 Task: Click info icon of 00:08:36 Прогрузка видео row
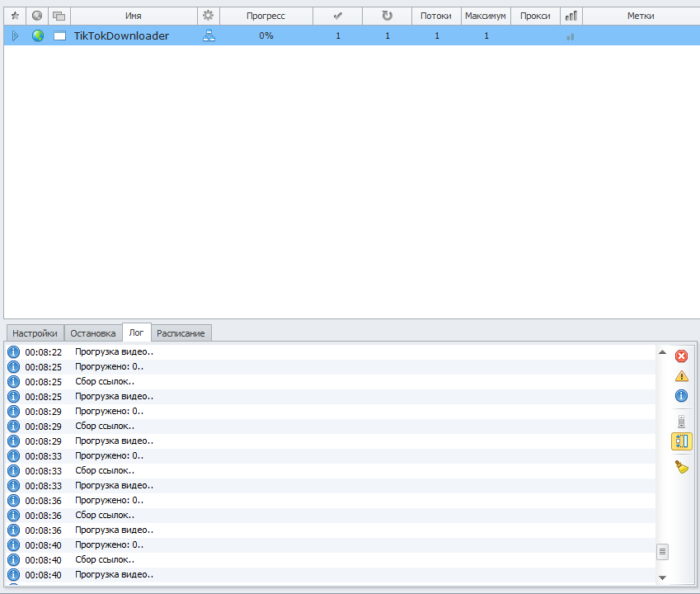tap(14, 530)
